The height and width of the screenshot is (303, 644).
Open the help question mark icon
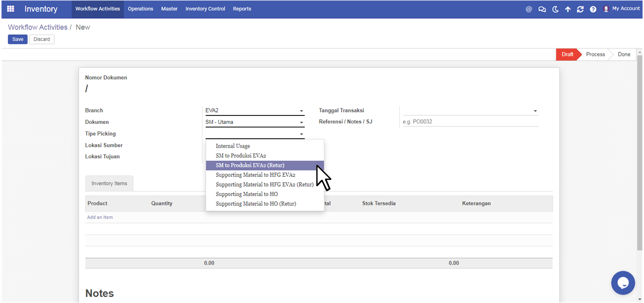click(x=593, y=9)
